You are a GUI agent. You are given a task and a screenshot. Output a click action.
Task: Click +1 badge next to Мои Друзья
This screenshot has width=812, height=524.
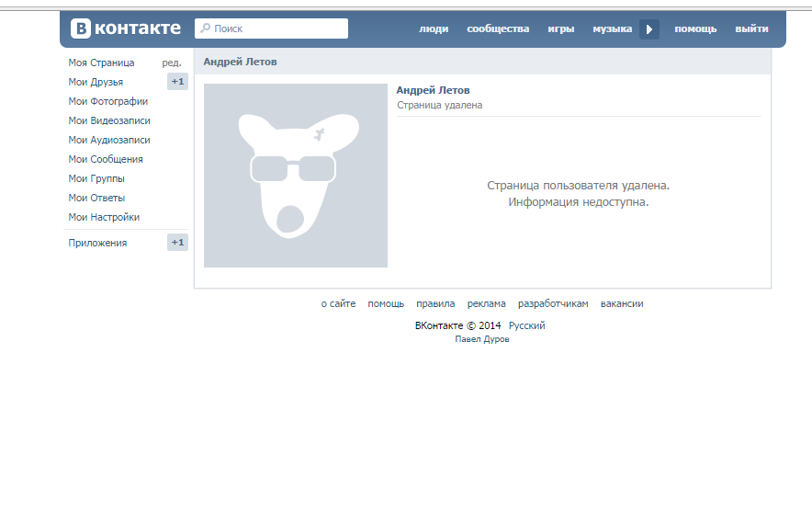(x=177, y=82)
